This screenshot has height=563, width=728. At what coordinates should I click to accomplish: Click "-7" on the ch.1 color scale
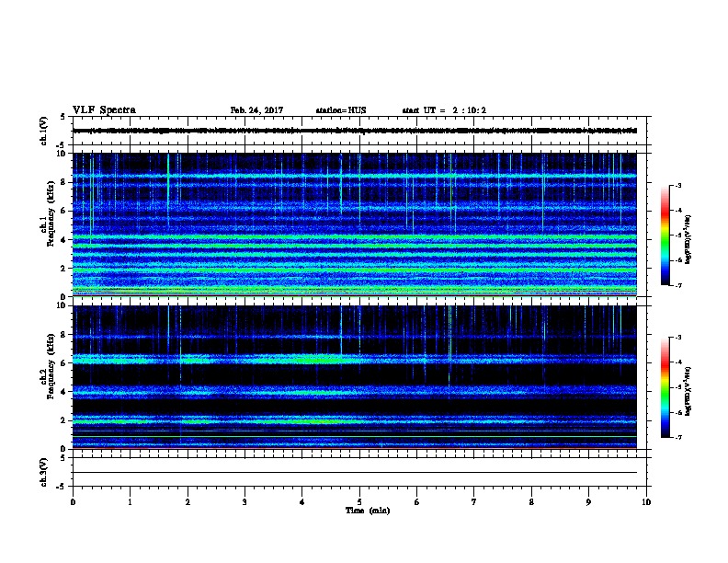pyautogui.click(x=677, y=285)
